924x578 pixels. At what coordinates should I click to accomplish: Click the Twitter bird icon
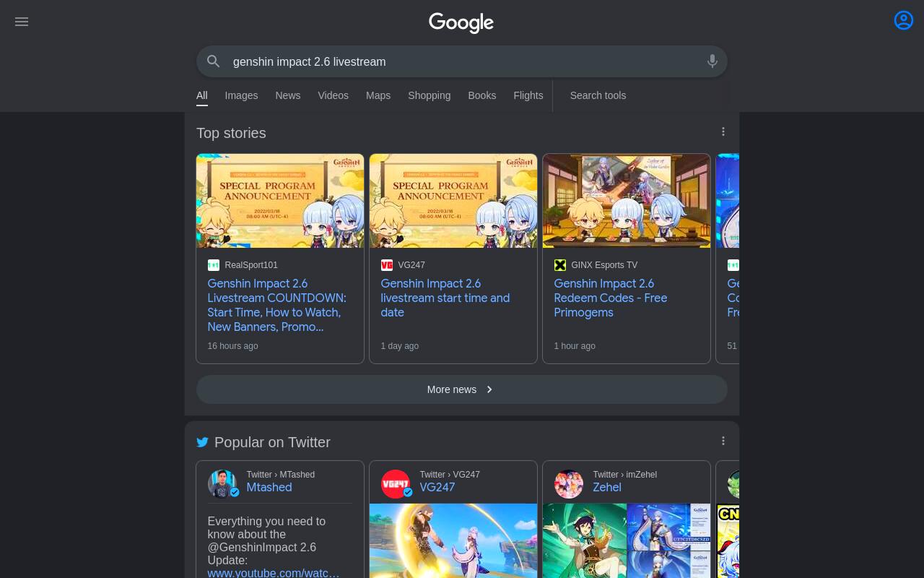tap(203, 442)
